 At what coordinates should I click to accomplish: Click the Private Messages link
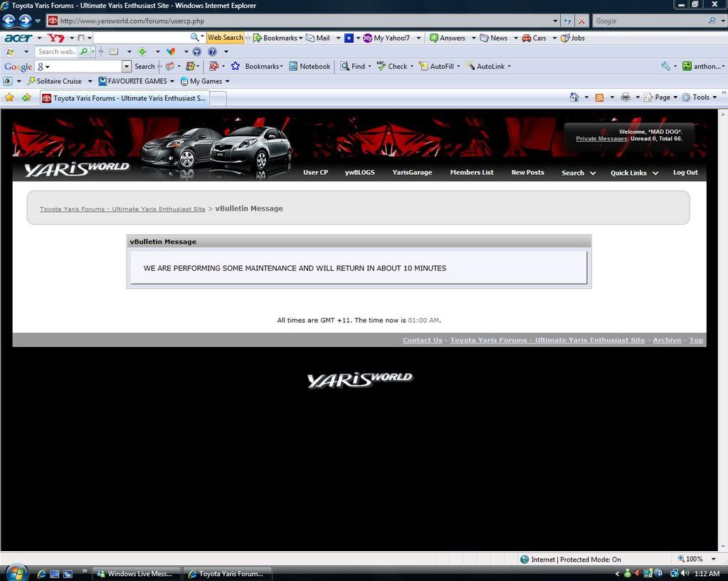point(601,139)
